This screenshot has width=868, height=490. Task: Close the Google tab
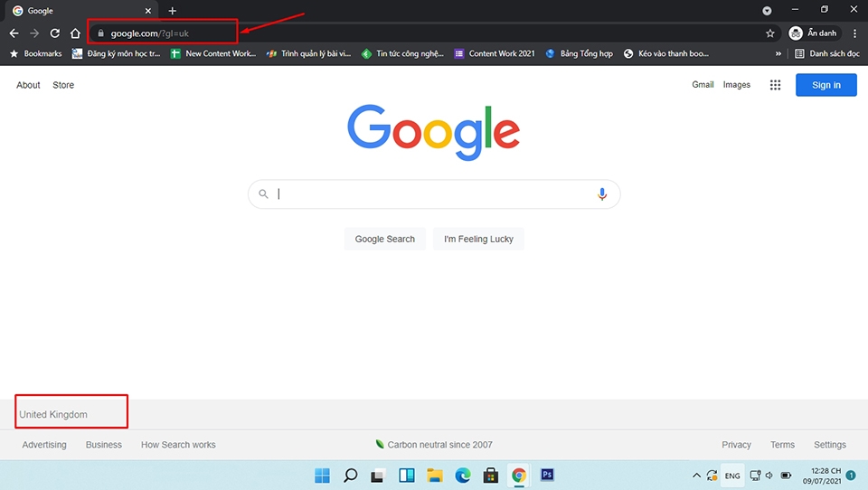click(x=147, y=11)
